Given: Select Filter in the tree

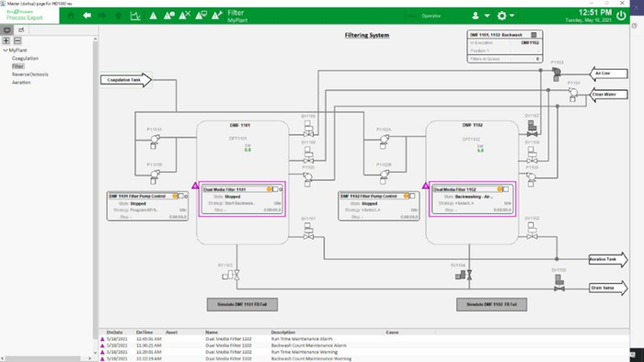Looking at the screenshot, I should (x=17, y=66).
